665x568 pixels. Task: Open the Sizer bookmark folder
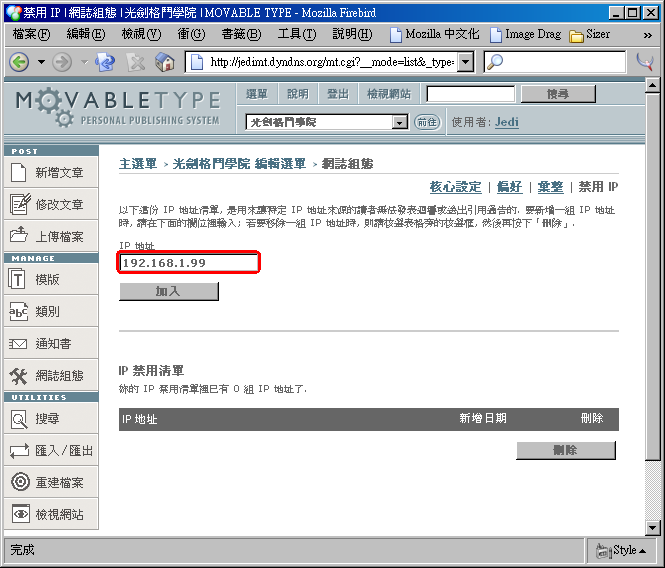(x=590, y=34)
